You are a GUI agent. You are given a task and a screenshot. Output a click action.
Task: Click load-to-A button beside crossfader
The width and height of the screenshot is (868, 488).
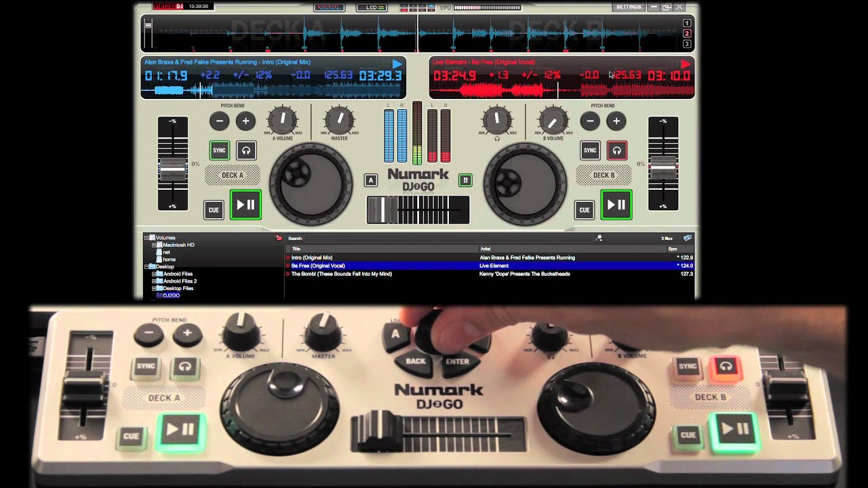click(370, 180)
